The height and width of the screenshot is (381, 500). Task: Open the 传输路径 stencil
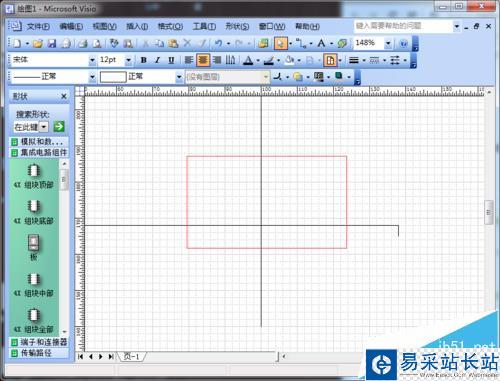point(39,353)
